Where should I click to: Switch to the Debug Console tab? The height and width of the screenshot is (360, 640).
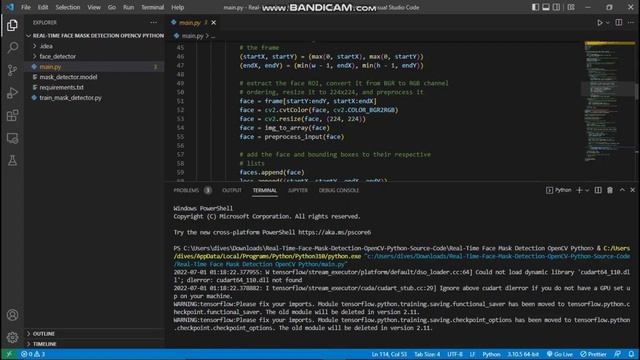pos(339,190)
